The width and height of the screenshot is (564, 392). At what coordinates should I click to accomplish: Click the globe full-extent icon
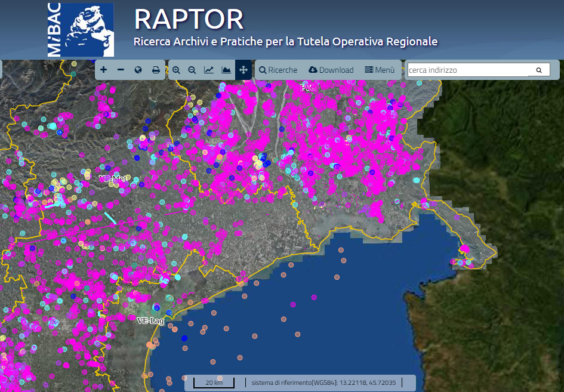click(x=138, y=70)
